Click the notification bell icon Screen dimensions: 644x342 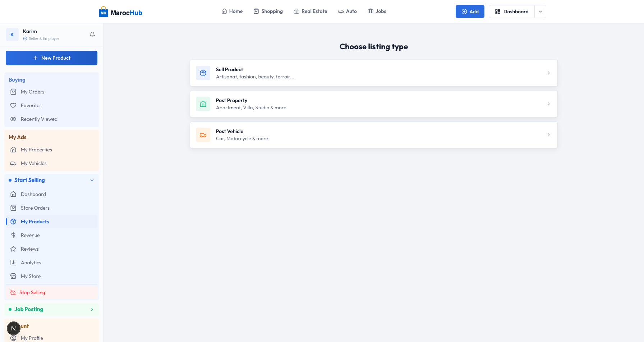tap(92, 35)
